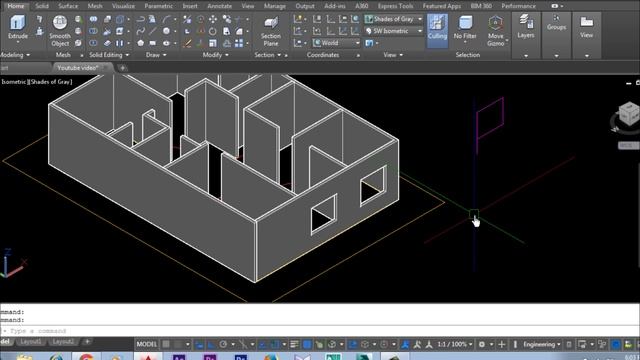This screenshot has width=640, height=360.
Task: Add a new layout with plus button
Action: [x=87, y=341]
